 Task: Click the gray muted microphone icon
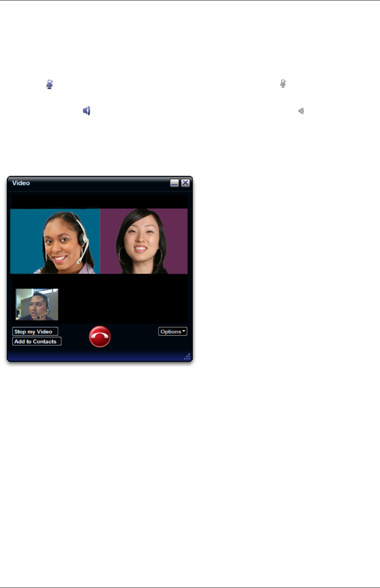(x=283, y=84)
